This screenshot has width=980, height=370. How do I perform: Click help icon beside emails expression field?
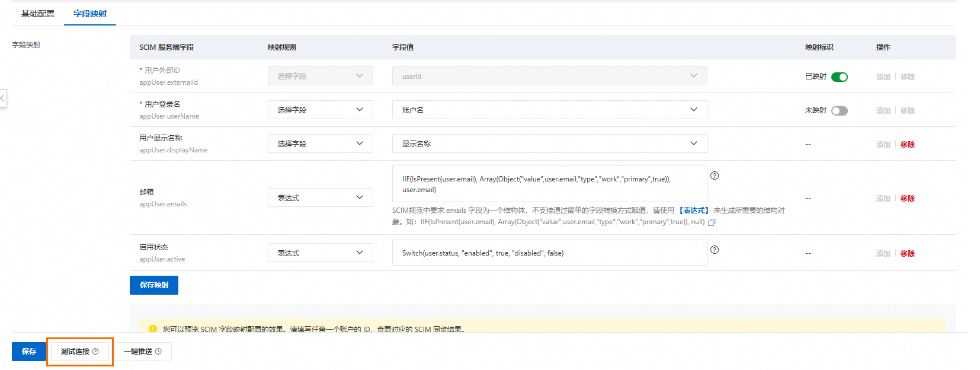point(715,176)
